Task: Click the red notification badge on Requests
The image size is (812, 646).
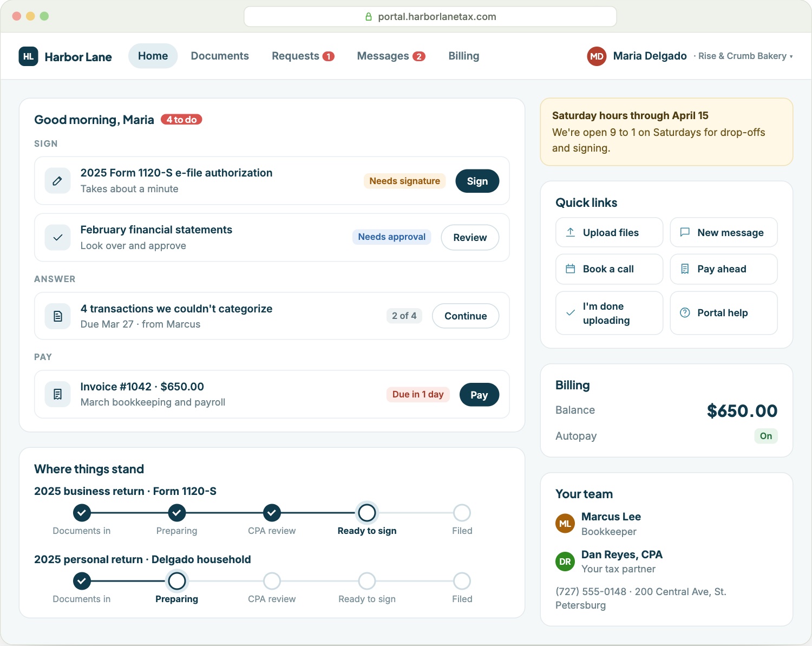Action: point(329,56)
